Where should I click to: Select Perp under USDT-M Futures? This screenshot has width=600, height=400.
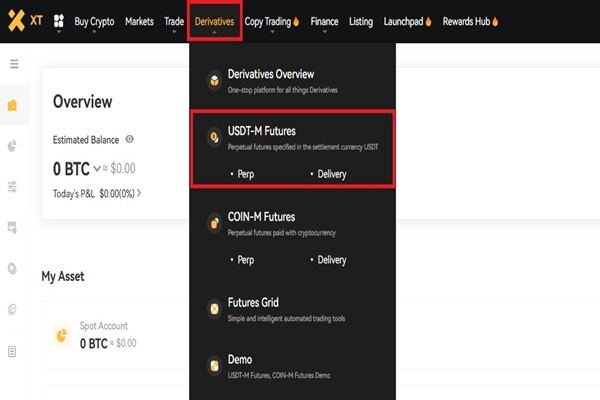click(x=246, y=174)
